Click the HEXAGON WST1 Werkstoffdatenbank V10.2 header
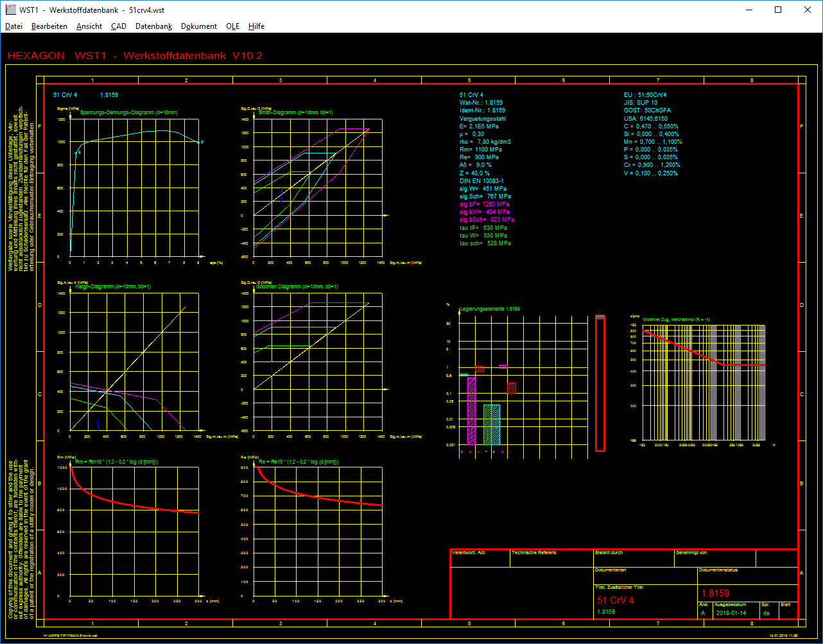The width and height of the screenshot is (823, 644). pos(135,56)
